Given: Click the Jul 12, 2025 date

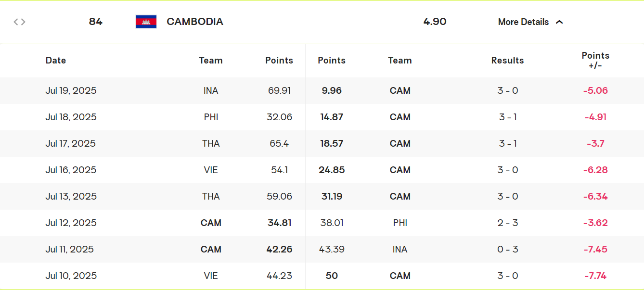Looking at the screenshot, I should pyautogui.click(x=71, y=223).
